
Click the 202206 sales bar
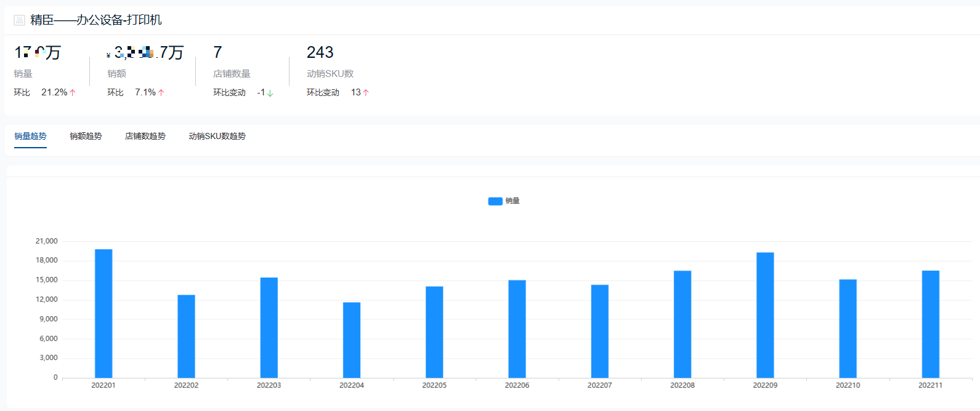(x=517, y=329)
